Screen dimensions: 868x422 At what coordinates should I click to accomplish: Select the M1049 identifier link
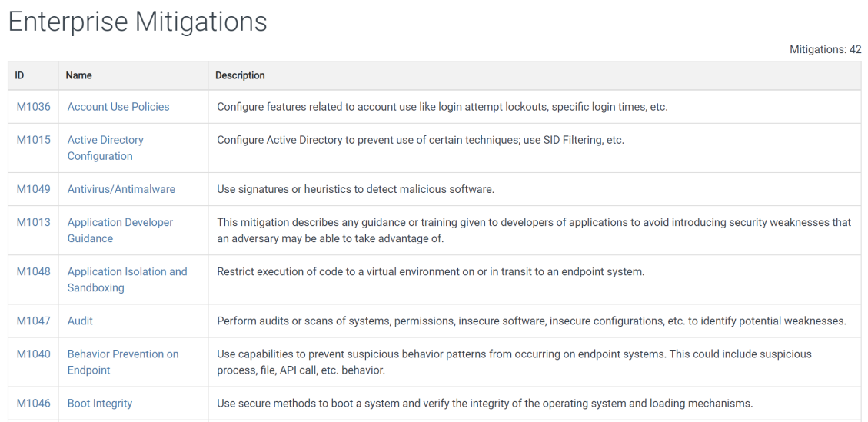coord(33,189)
